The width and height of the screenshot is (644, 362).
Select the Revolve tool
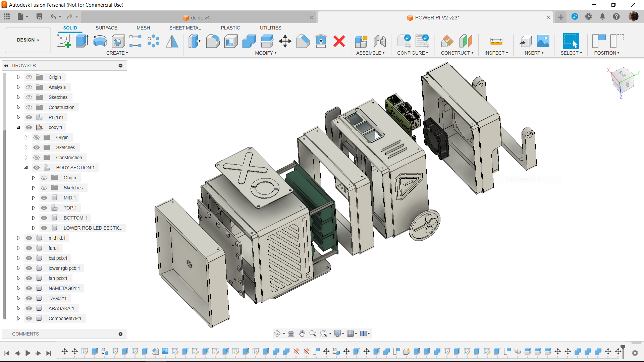pos(100,41)
